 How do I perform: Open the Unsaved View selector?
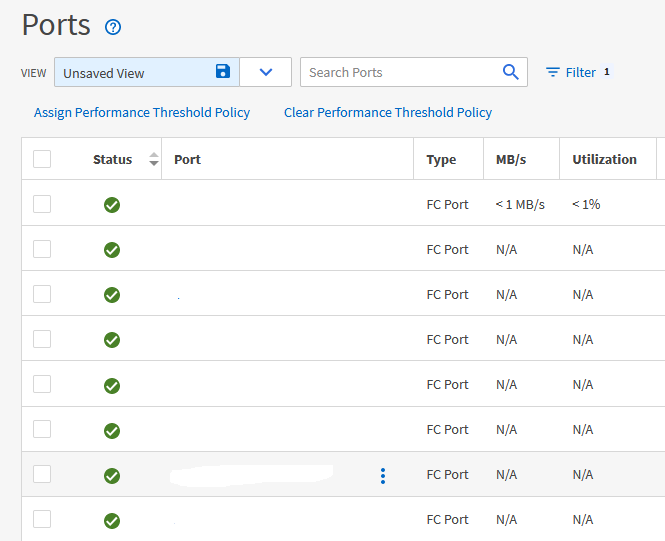tap(135, 72)
